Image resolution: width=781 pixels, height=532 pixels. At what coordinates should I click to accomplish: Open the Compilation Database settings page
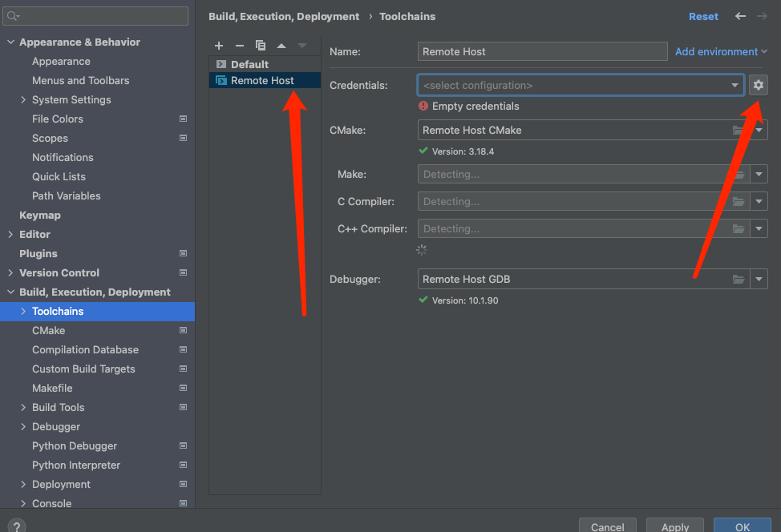[85, 350]
